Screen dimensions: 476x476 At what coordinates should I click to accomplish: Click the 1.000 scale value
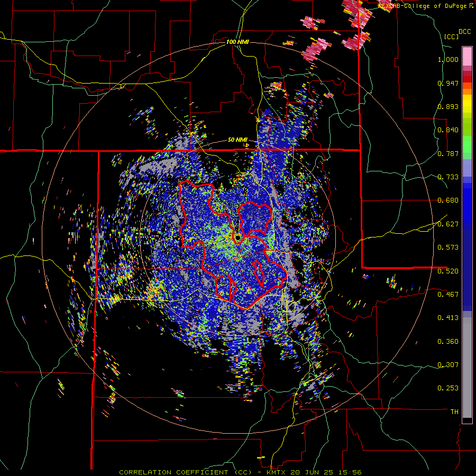pos(448,59)
